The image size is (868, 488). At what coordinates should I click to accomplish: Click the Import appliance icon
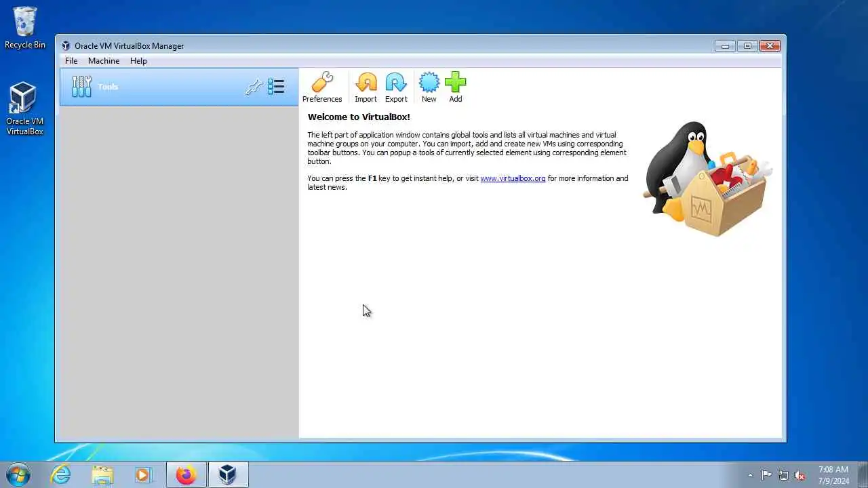366,87
